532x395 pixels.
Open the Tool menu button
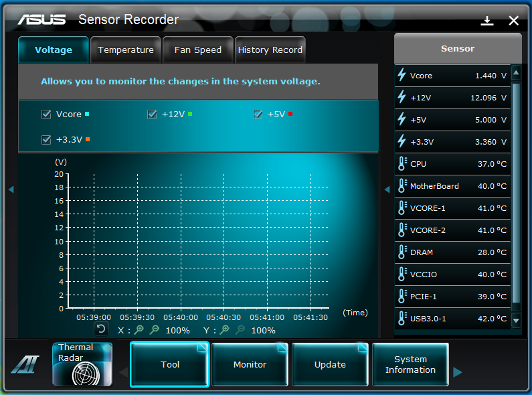point(170,364)
